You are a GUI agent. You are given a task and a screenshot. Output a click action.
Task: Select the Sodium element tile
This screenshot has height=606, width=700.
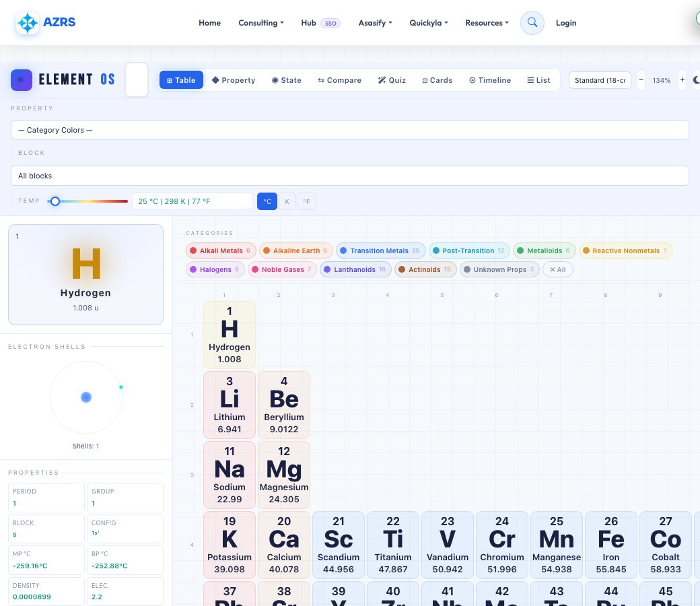230,475
